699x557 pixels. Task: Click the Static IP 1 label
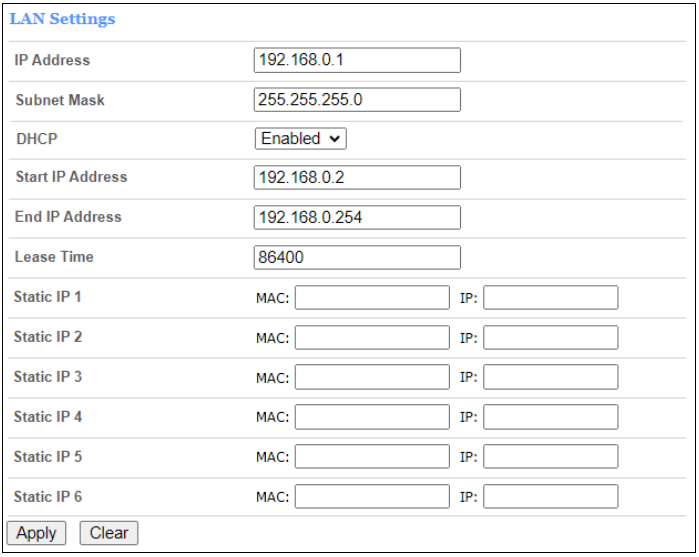point(48,297)
